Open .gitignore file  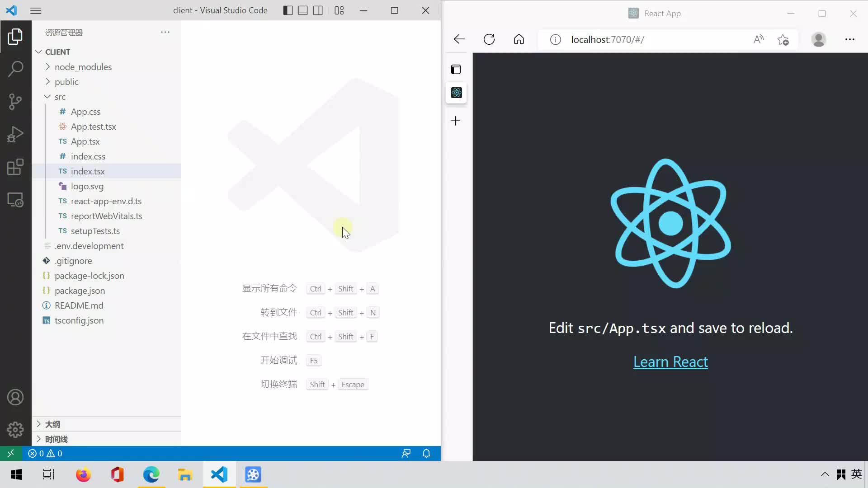point(106,261)
